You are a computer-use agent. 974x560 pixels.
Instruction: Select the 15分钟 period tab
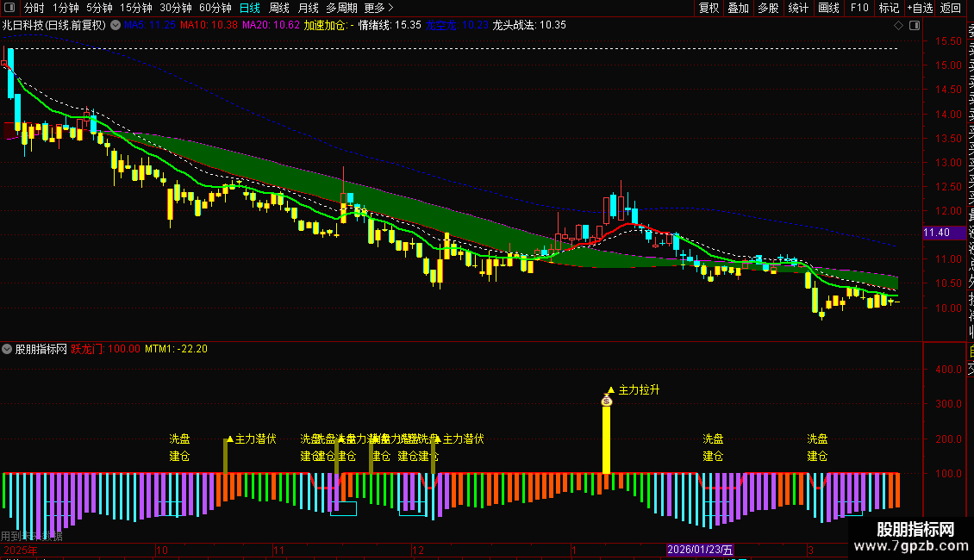coord(136,8)
